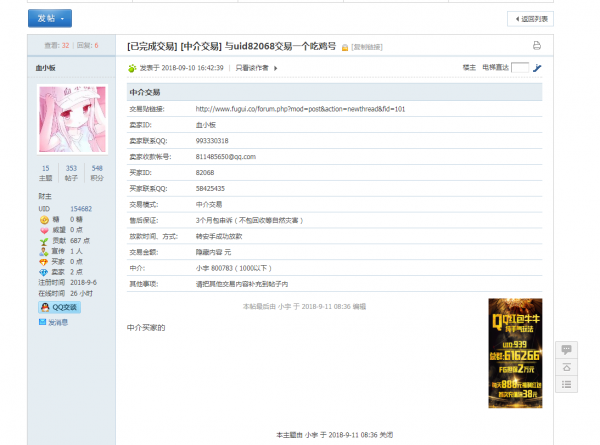600x445 pixels.
Task: Select the last edited by 小李 notice
Action: (304, 306)
